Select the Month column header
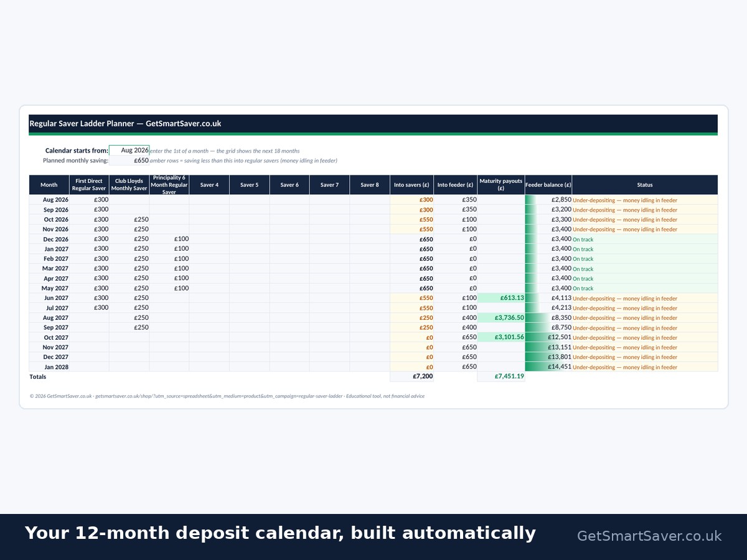The width and height of the screenshot is (747, 560). pos(49,185)
